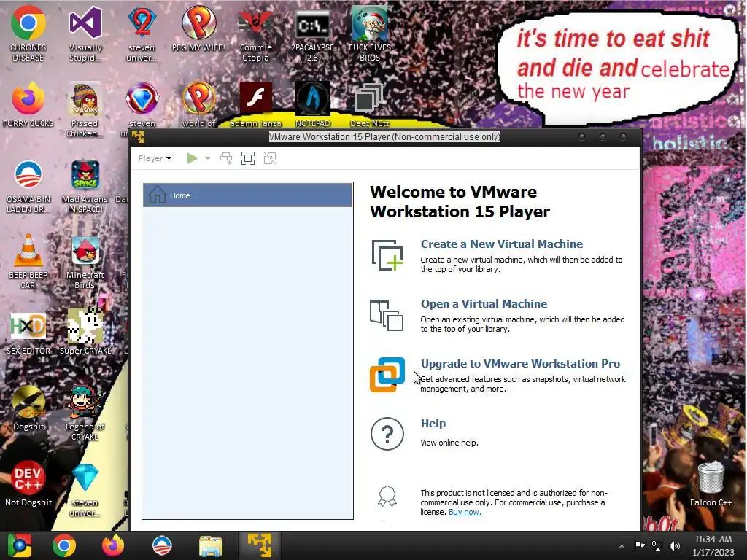Image resolution: width=747 pixels, height=560 pixels.
Task: Click the VMware Workstation Pro logo icon
Action: point(387,375)
